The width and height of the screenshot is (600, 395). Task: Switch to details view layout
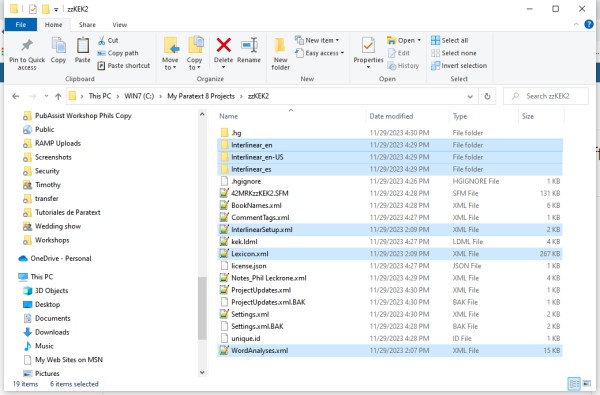(574, 383)
